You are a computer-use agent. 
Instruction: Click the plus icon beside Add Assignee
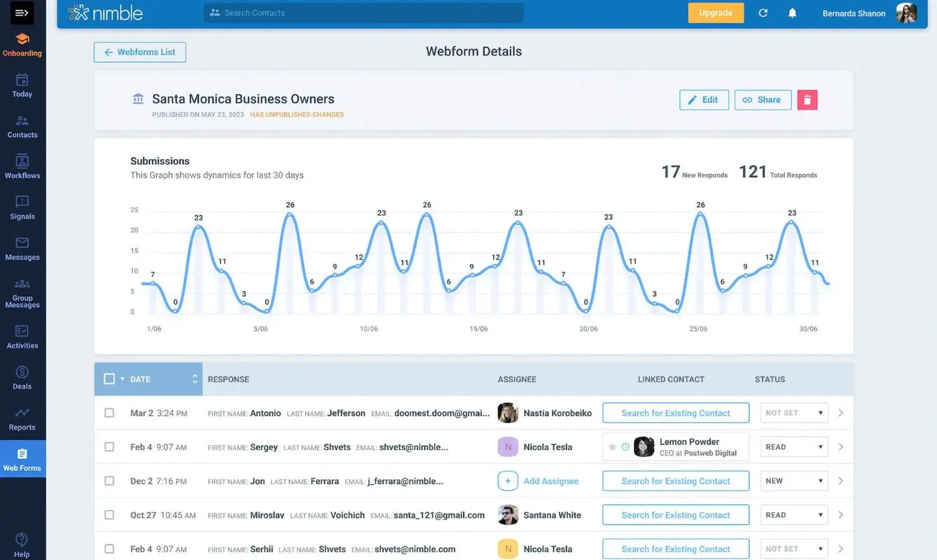click(x=508, y=481)
